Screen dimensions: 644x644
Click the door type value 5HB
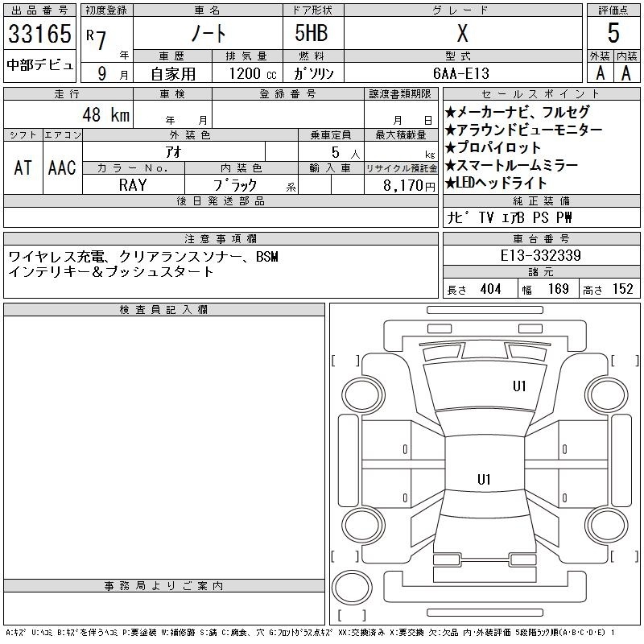312,33
